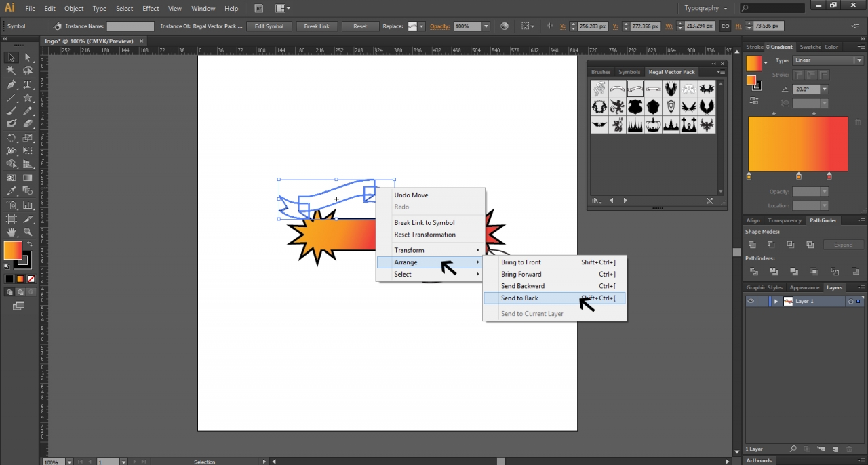The height and width of the screenshot is (465, 868).
Task: Open gradient Type dropdown
Action: tap(828, 60)
